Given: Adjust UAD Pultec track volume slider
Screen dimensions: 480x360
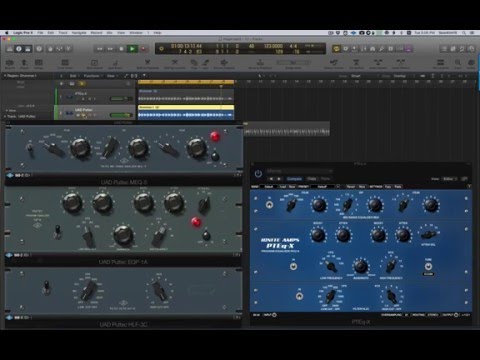Looking at the screenshot, I should click(121, 115).
